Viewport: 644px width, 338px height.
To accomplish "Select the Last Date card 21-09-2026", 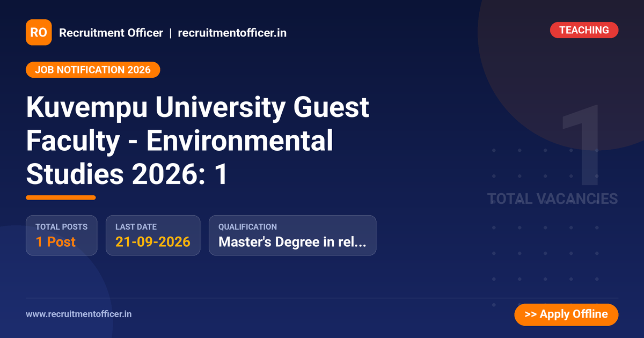I will [153, 236].
